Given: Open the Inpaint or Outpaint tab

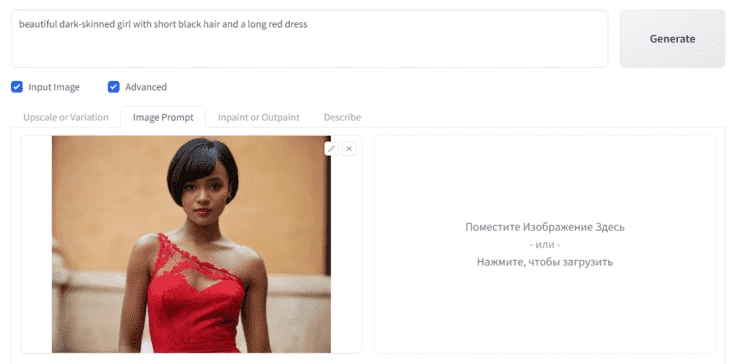Looking at the screenshot, I should click(258, 117).
